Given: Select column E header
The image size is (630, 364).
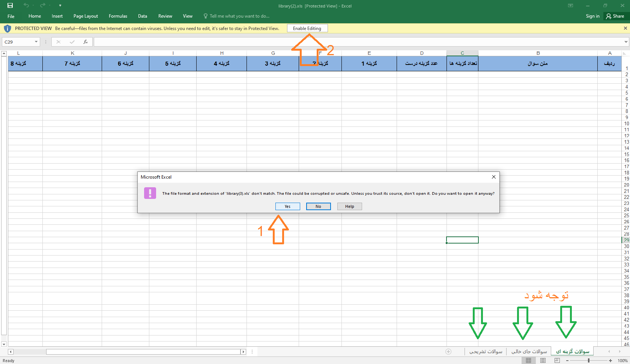Looking at the screenshot, I should coord(369,53).
